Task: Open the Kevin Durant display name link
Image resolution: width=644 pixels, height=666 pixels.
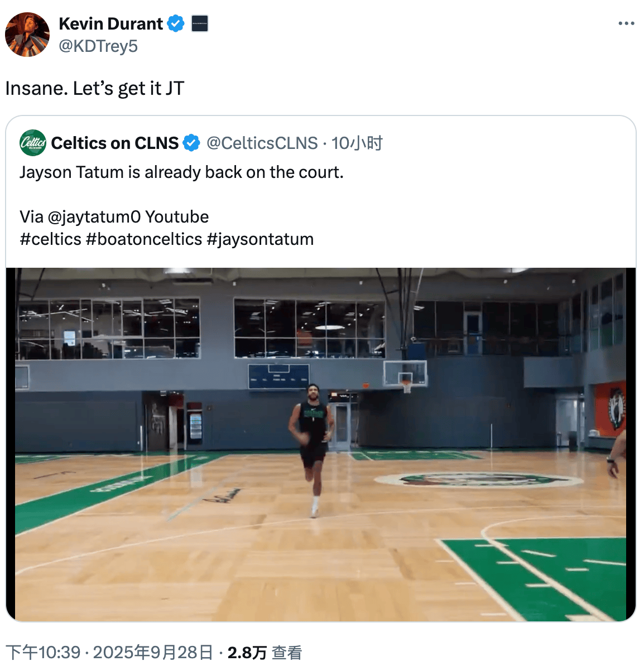Action: click(110, 24)
